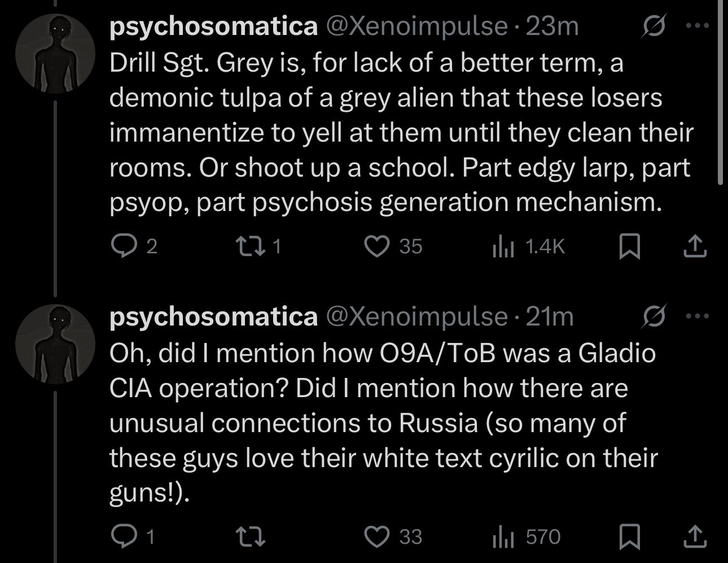The image size is (728, 563).
Task: Open Grok icon on the second tweet
Action: coord(656,316)
